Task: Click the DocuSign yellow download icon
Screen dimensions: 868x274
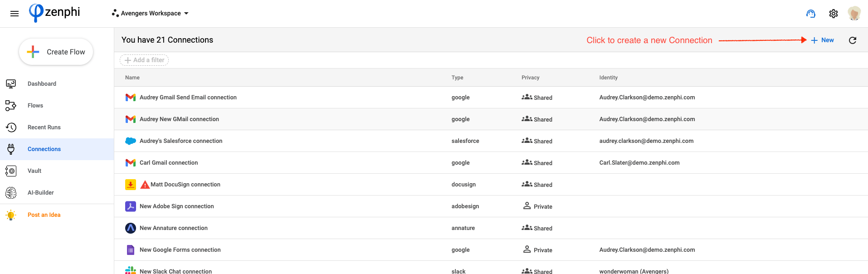Action: point(131,185)
